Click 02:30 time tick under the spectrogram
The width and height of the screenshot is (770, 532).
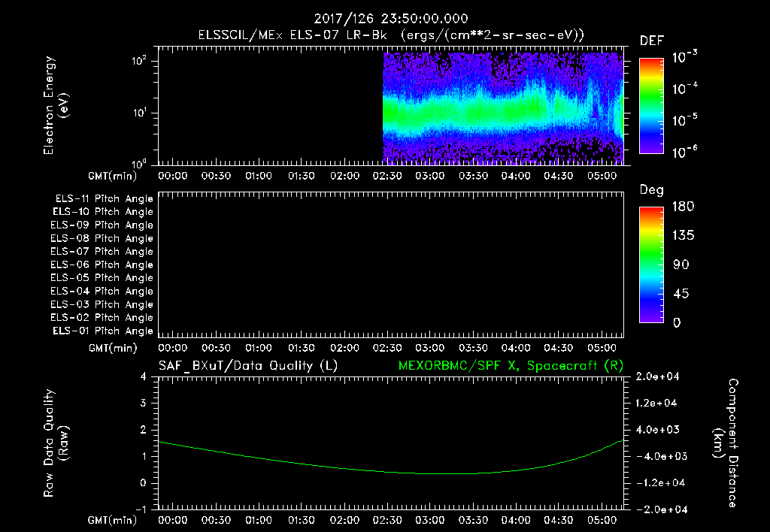pyautogui.click(x=387, y=176)
